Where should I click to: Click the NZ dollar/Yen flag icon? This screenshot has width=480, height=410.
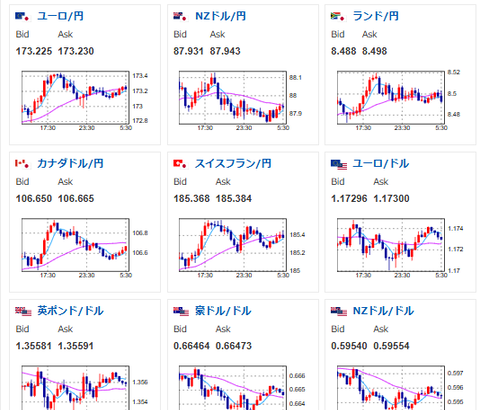tap(180, 16)
